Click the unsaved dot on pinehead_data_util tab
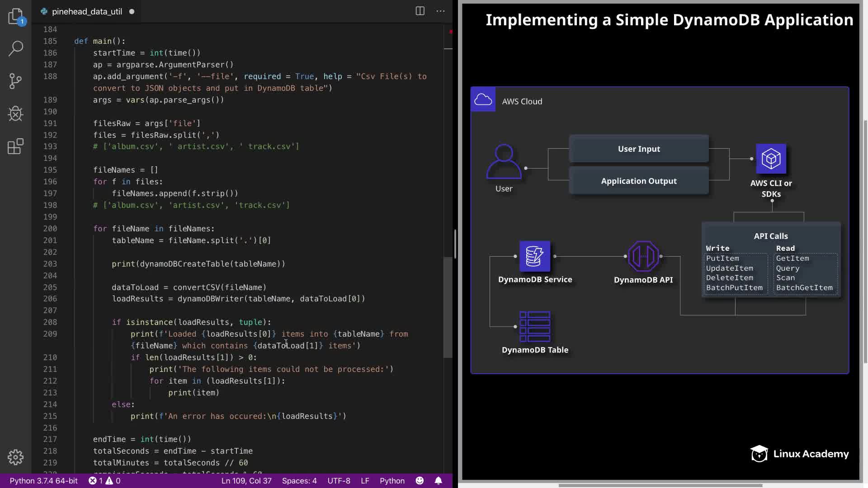Viewport: 868px width, 488px height. click(132, 12)
